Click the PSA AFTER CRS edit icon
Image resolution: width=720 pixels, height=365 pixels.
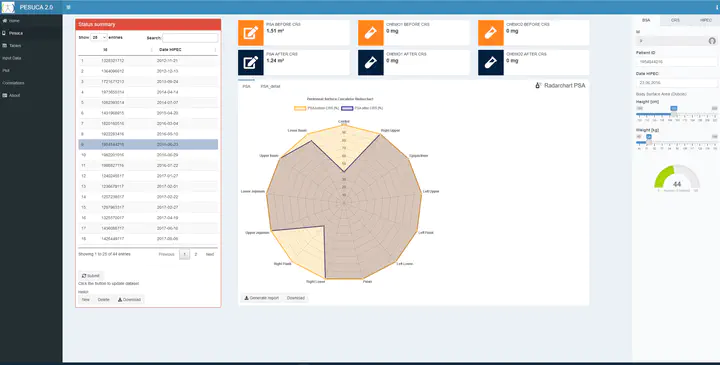click(251, 62)
